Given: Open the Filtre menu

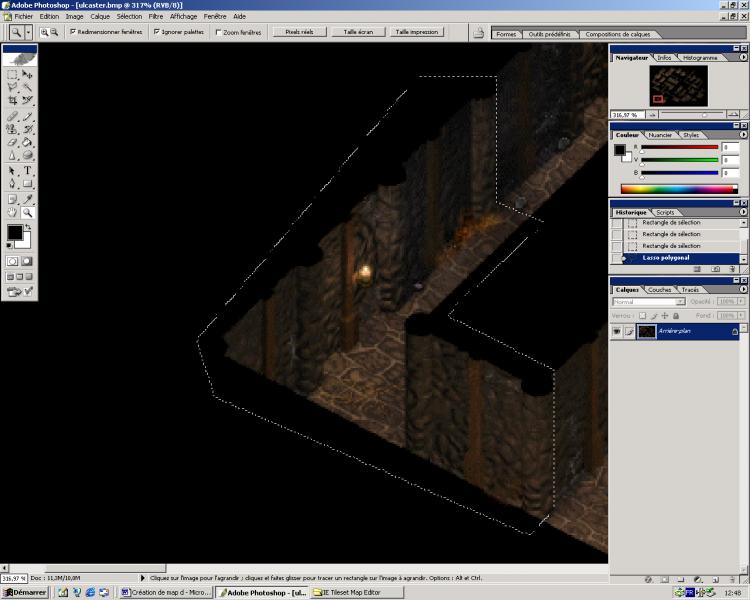Looking at the screenshot, I should pos(156,16).
